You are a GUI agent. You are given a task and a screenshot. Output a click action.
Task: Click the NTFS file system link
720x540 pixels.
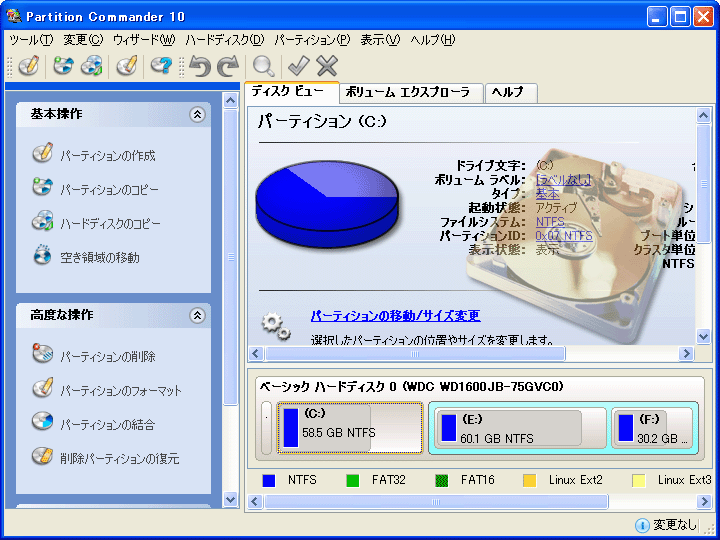[550, 222]
